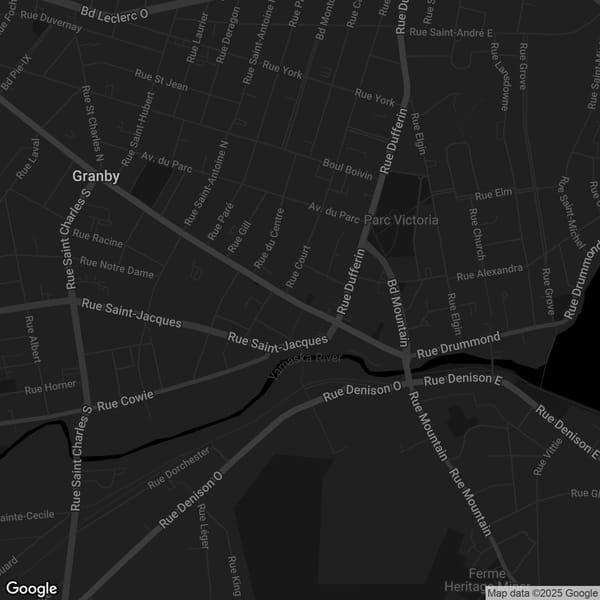Select the Bd Leclerc O label
The width and height of the screenshot is (600, 600).
coord(115,13)
